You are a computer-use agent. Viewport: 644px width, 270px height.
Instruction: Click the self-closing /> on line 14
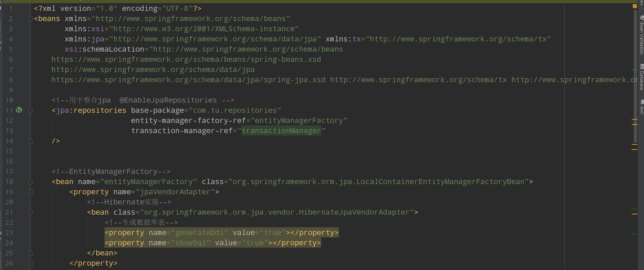[56, 141]
